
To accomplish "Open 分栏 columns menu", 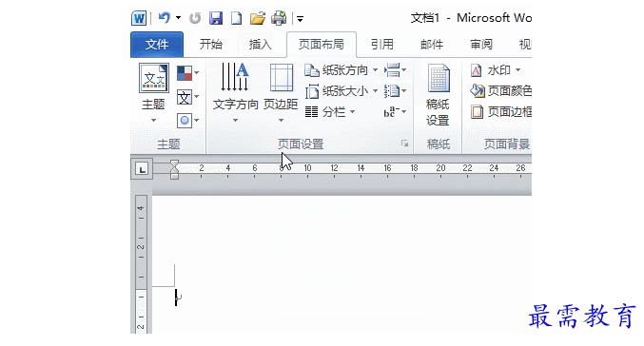I will [x=330, y=111].
